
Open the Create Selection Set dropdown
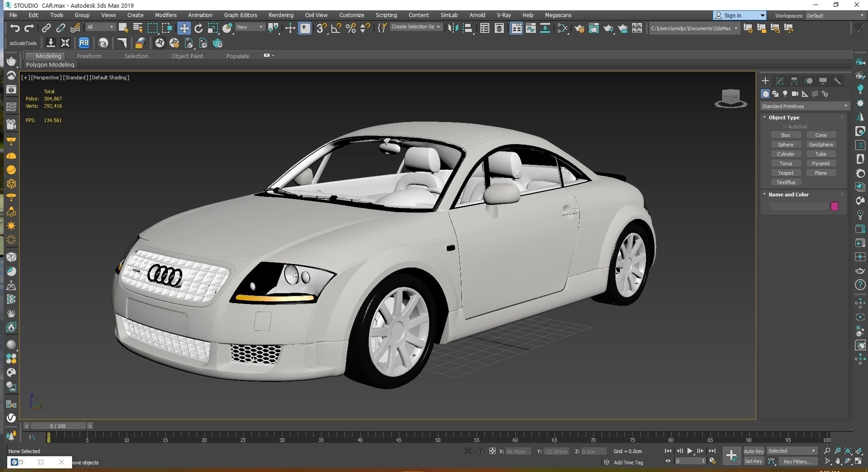pos(416,27)
